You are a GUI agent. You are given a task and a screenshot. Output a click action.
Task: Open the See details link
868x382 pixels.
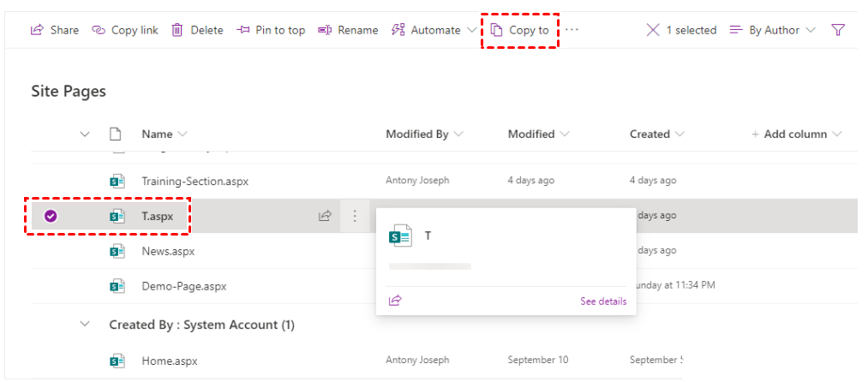[x=603, y=301]
